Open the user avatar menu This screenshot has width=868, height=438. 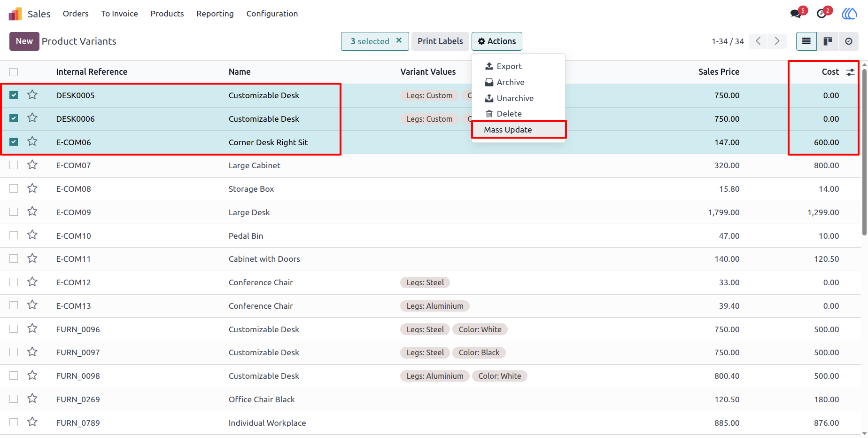tap(849, 14)
